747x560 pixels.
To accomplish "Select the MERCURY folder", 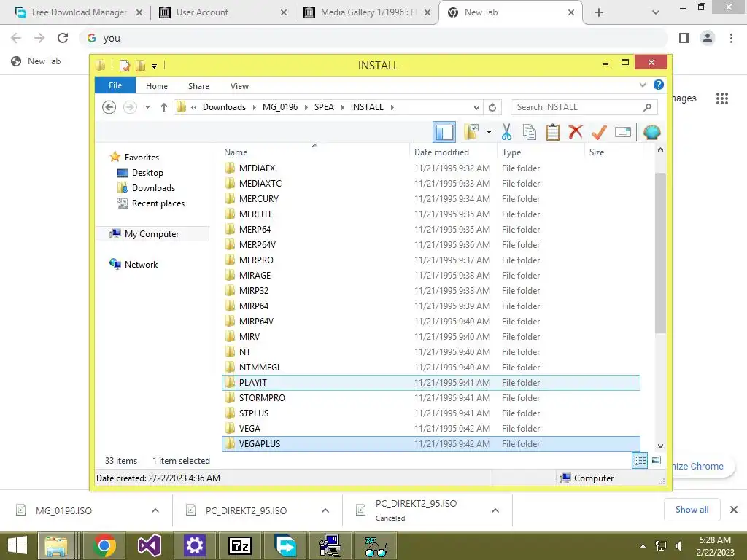I will pos(430,198).
